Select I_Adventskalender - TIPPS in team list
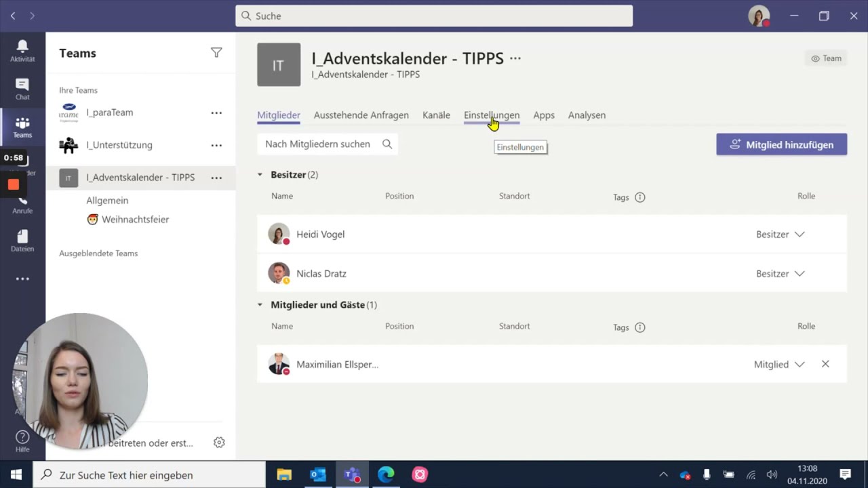This screenshot has width=868, height=488. tap(140, 178)
